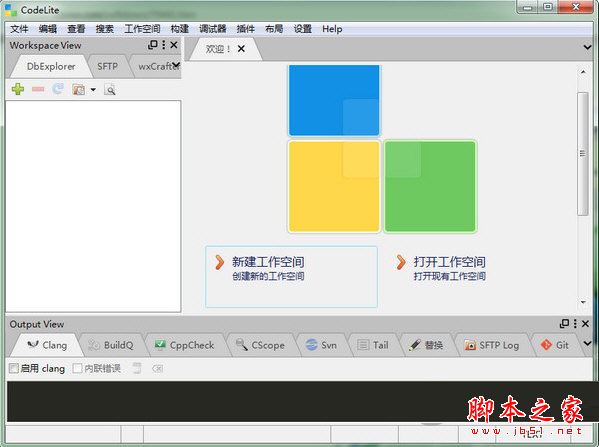
Task: Open the 查看 menu
Action: tap(76, 29)
